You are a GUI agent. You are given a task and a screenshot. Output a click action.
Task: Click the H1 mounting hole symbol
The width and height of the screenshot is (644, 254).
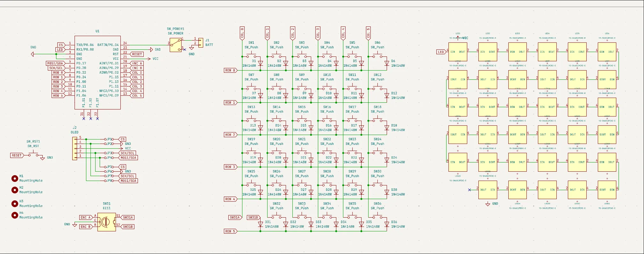coord(15,179)
